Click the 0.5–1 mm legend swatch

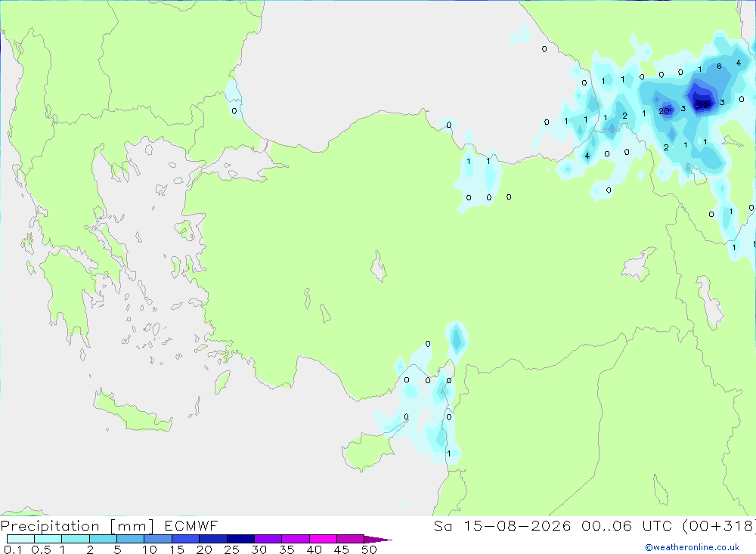[x=48, y=539]
